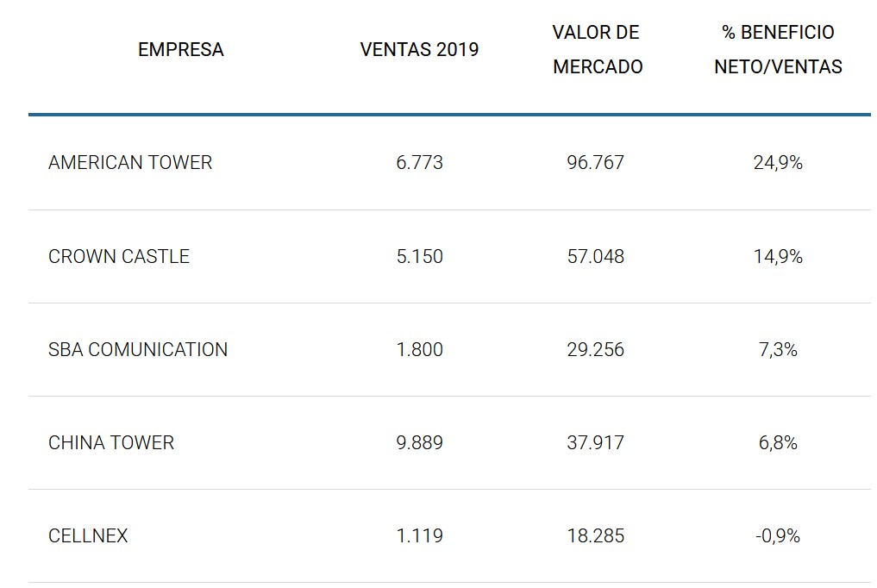Select the VALOR DE MERCADO header
This screenshot has width=877, height=588.
(x=597, y=50)
